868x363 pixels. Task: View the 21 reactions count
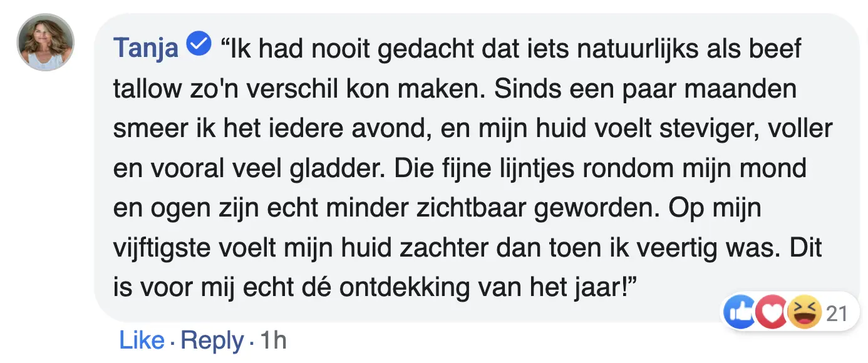[837, 314]
